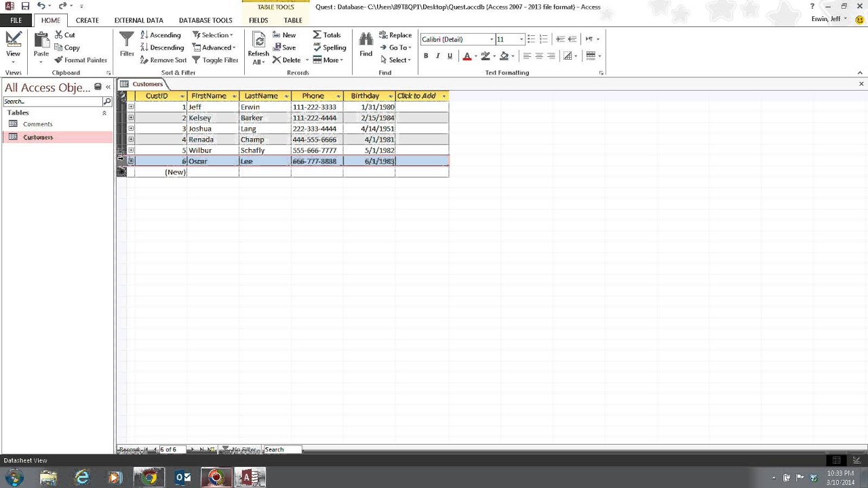Viewport: 868px width, 488px height.
Task: Switch to the TABLE tab under Table Tools
Action: point(293,20)
